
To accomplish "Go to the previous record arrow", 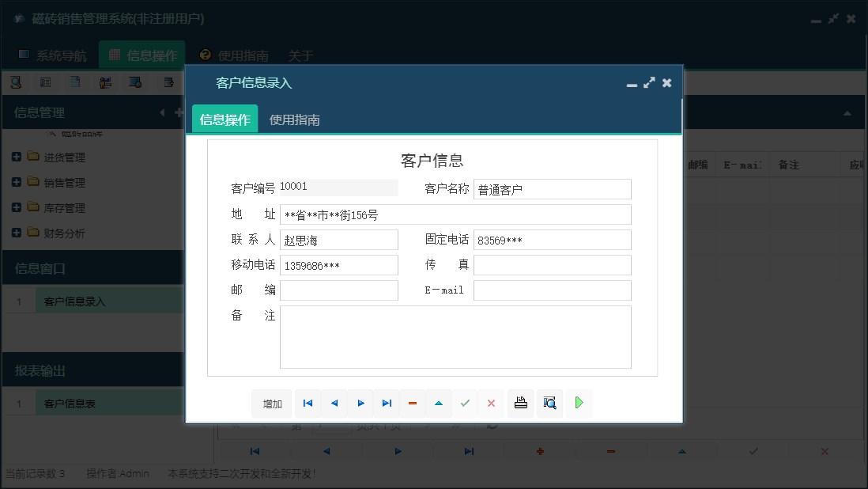I will tap(334, 404).
